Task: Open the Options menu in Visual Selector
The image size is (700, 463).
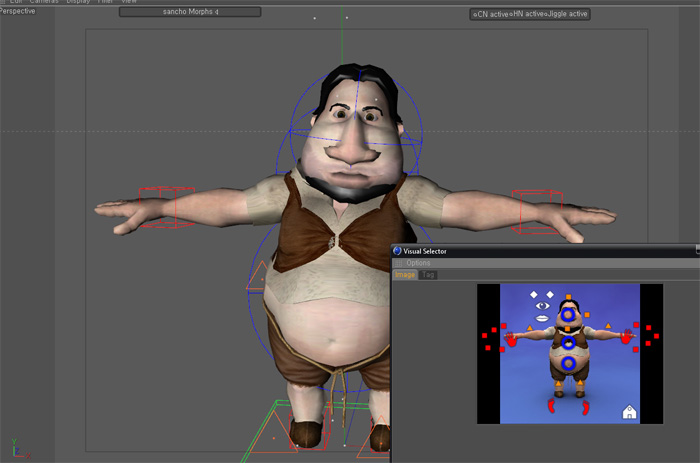Action: (418, 263)
